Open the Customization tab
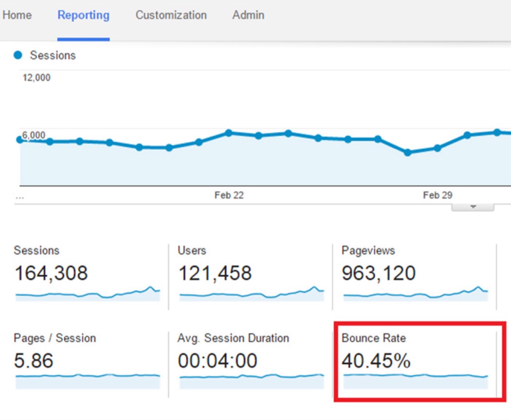Image resolution: width=511 pixels, height=420 pixels. tap(171, 15)
